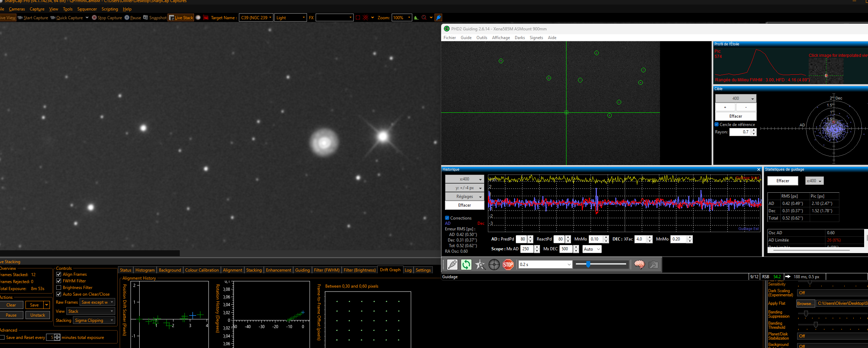Open PHD2 camera settings wrench icon
This screenshot has height=348, width=868.
click(653, 265)
